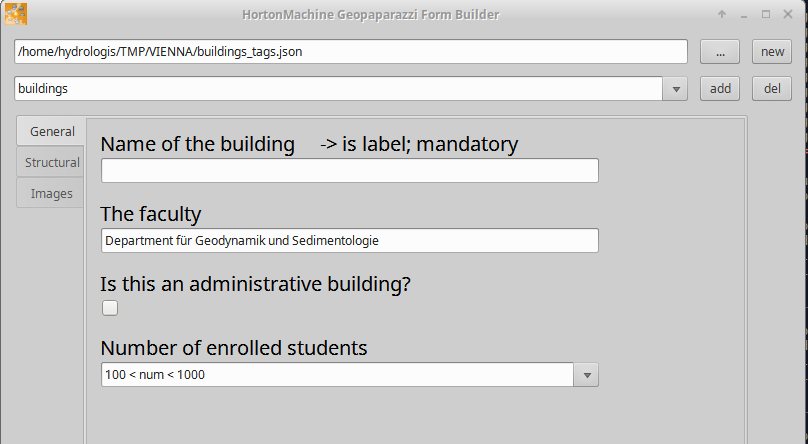The width and height of the screenshot is (808, 444).
Task: Open the Images tab
Action: [x=51, y=193]
